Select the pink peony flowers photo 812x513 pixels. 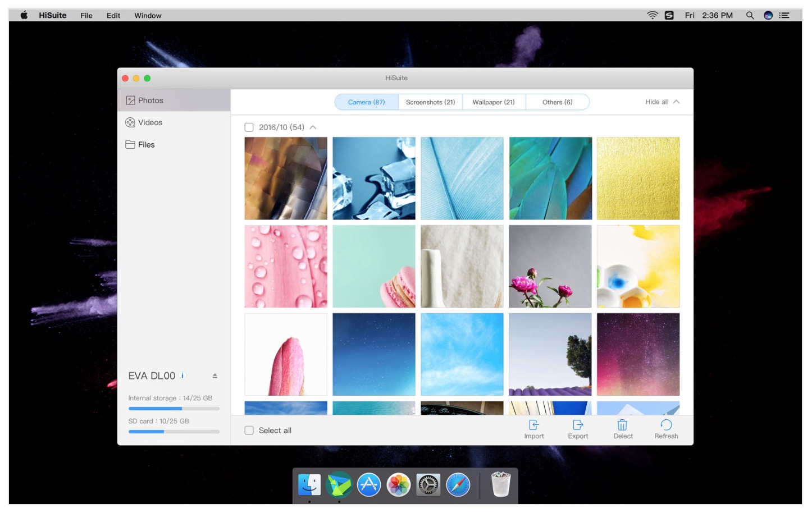[550, 267]
